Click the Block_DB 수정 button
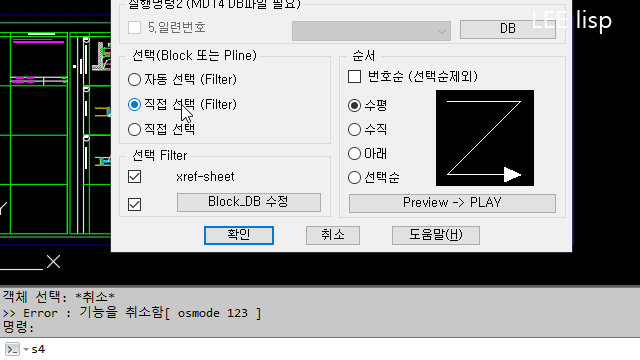The image size is (640, 360). tap(249, 202)
